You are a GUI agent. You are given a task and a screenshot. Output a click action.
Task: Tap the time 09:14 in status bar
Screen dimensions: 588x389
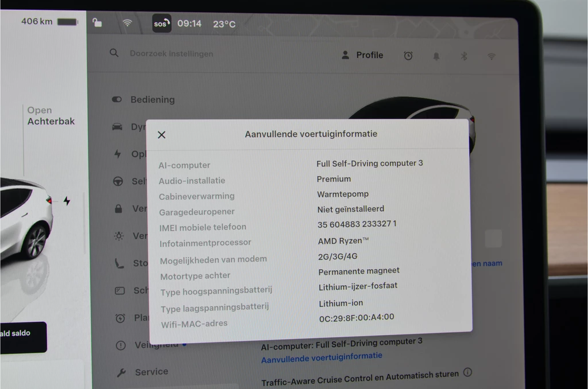click(189, 24)
